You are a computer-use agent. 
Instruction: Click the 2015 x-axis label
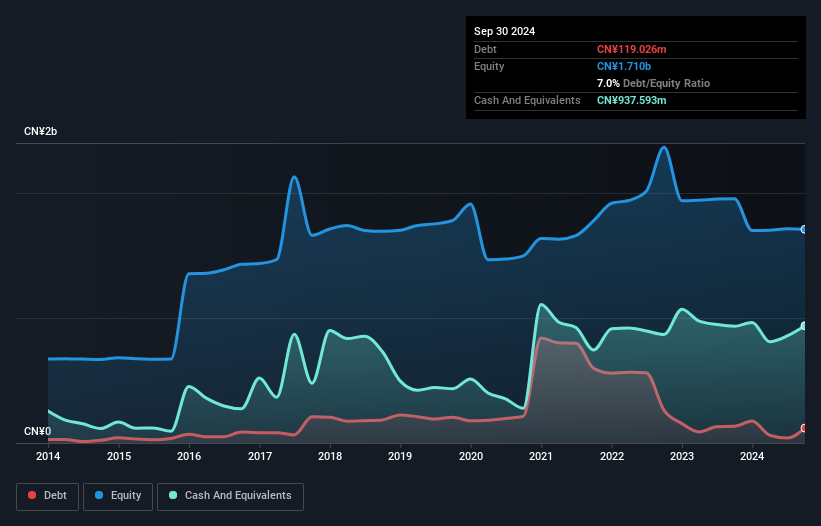pos(119,456)
